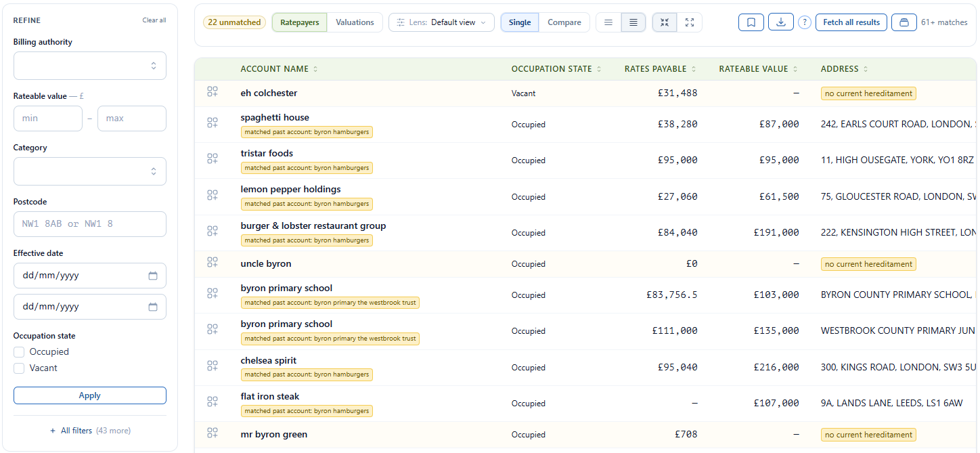Open the Category dropdown
The image size is (980, 453).
pyautogui.click(x=90, y=171)
